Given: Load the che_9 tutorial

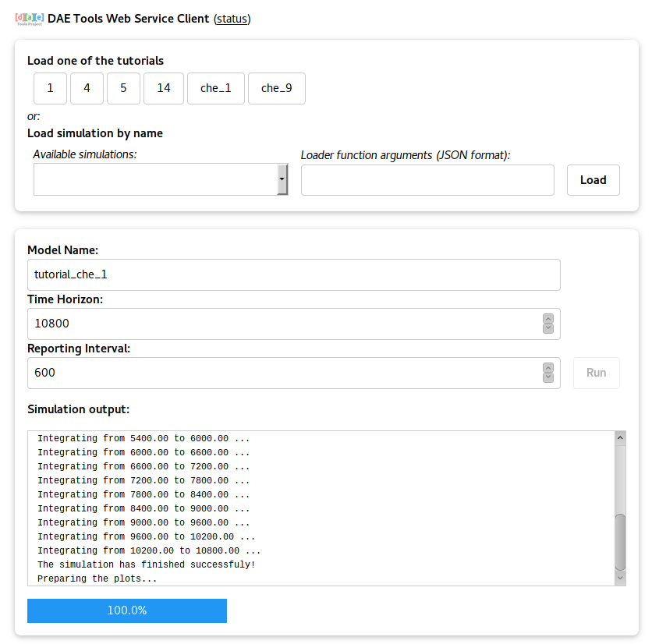Looking at the screenshot, I should tap(277, 88).
